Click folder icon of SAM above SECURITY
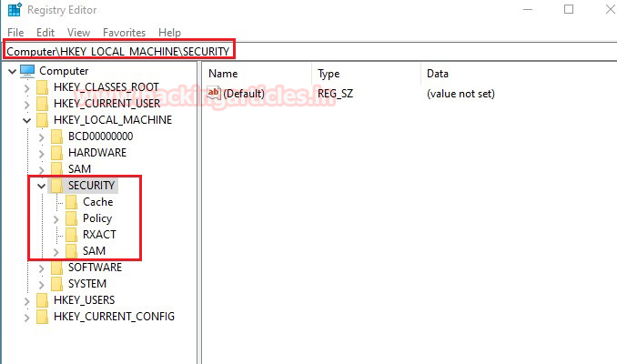Viewport: 617px width, 364px height. pos(56,169)
